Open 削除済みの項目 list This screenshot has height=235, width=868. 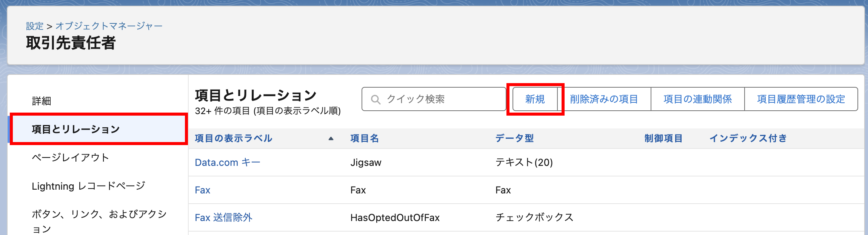[x=604, y=99]
